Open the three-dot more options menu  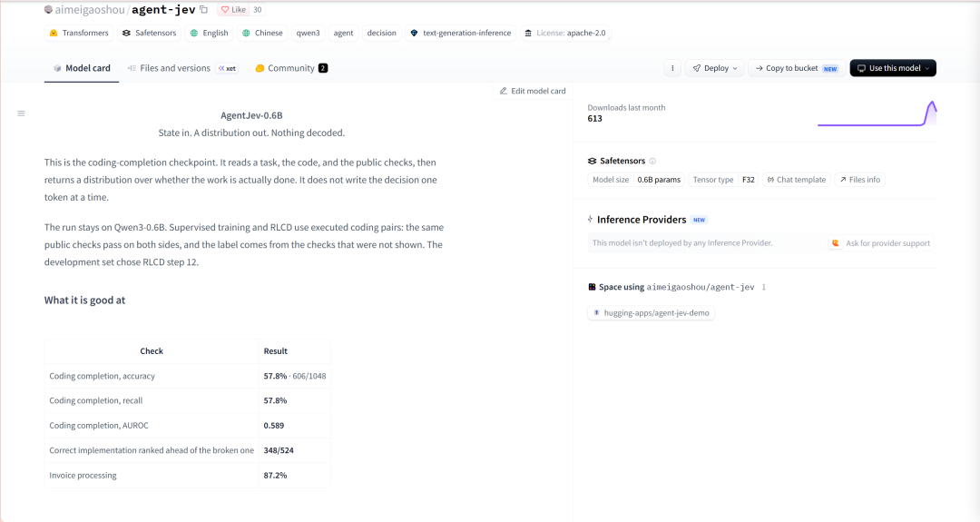click(x=672, y=68)
